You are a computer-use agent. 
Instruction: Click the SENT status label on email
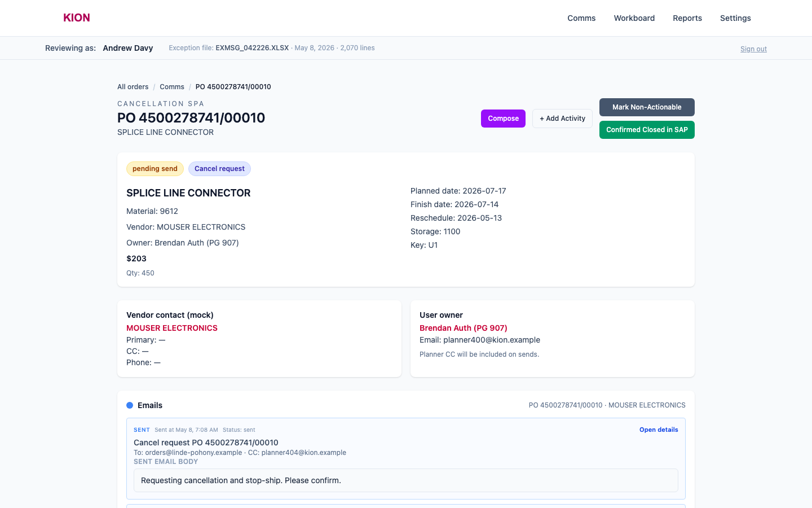142,430
